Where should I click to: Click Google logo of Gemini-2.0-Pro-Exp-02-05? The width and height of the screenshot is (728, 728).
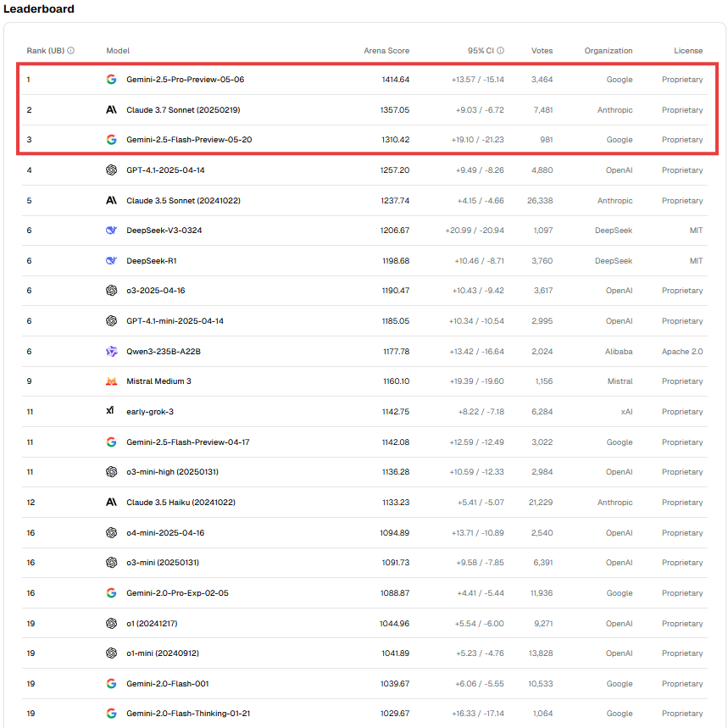tap(111, 593)
